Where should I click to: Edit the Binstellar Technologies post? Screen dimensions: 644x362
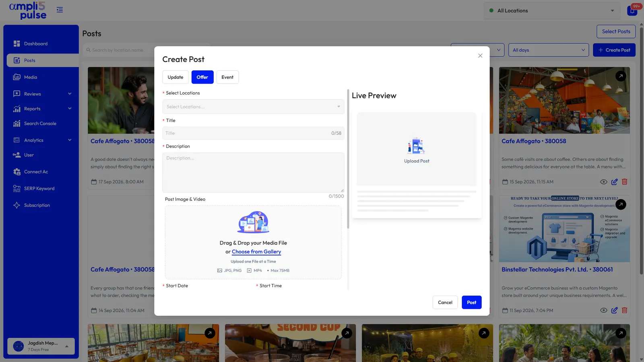[614, 310]
